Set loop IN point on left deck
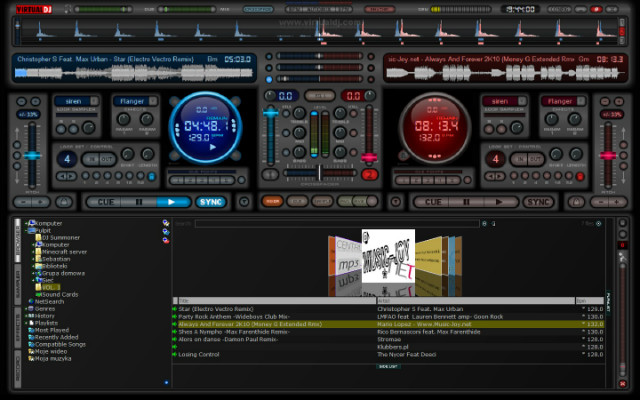This screenshot has height=400, width=640. point(91,159)
